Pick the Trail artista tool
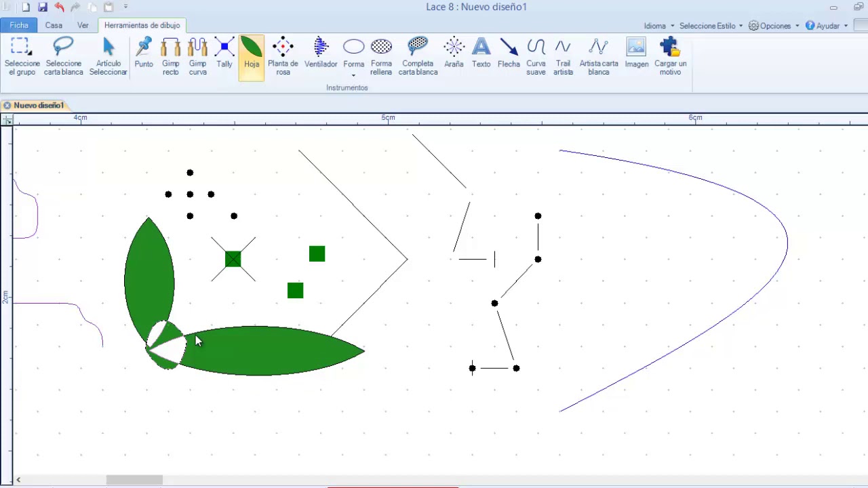868x488 pixels. [563, 57]
